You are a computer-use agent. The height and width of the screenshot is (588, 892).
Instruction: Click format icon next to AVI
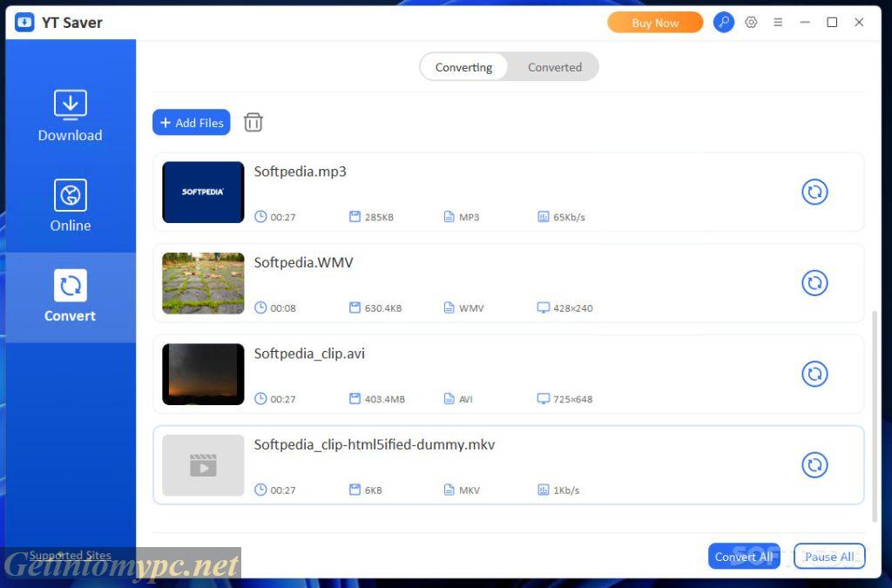(x=449, y=399)
